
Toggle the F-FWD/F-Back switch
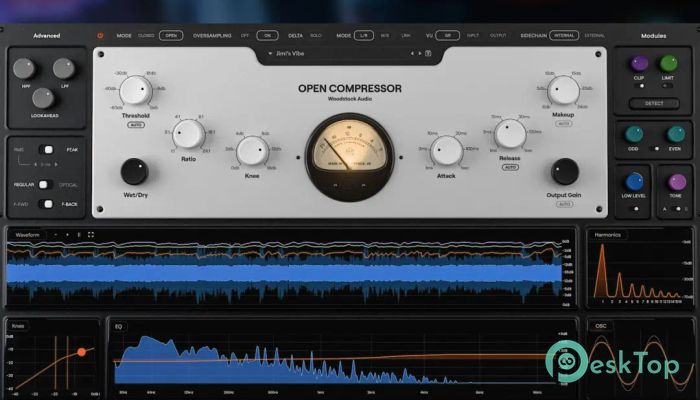tap(46, 204)
